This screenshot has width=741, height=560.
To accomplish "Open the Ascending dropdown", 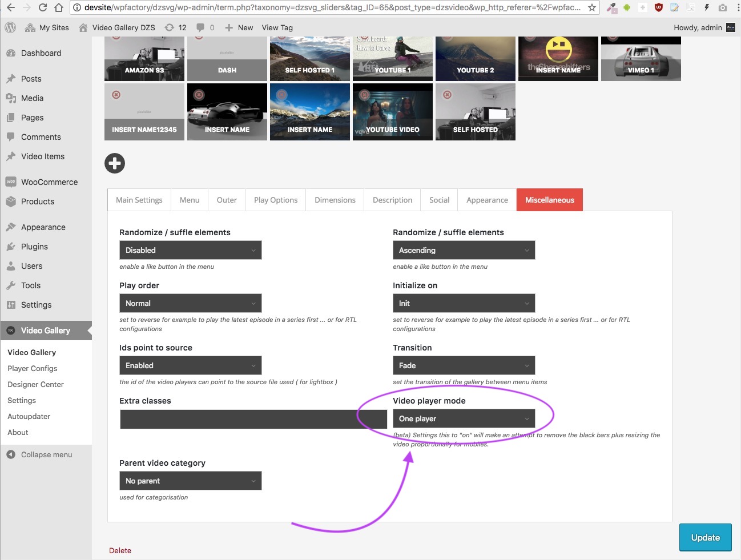I will pyautogui.click(x=464, y=250).
